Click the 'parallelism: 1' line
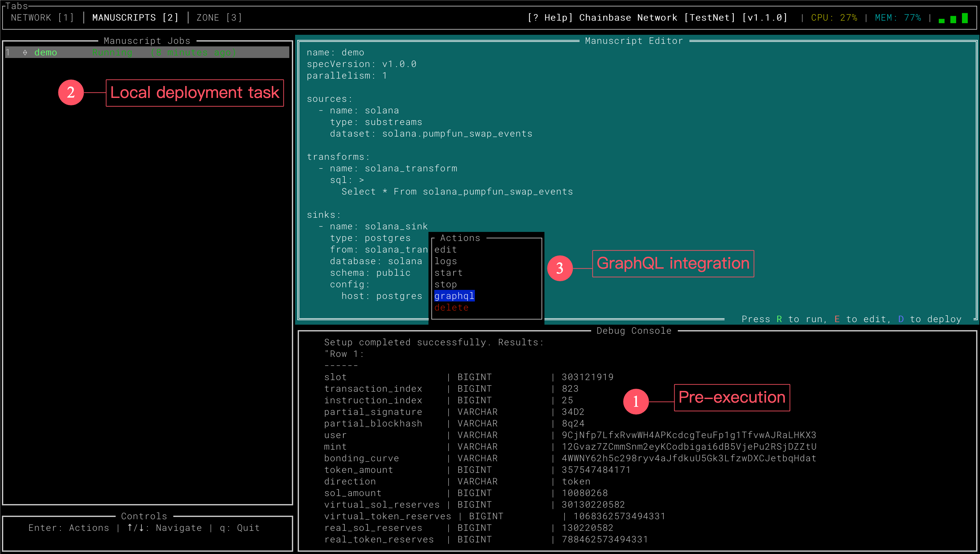The height and width of the screenshot is (554, 980). click(x=347, y=76)
